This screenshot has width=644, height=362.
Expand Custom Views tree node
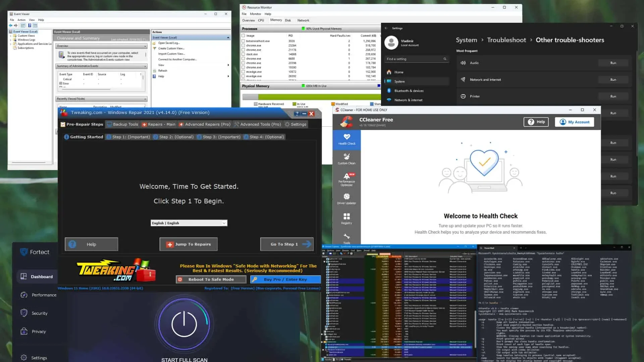pos(11,36)
